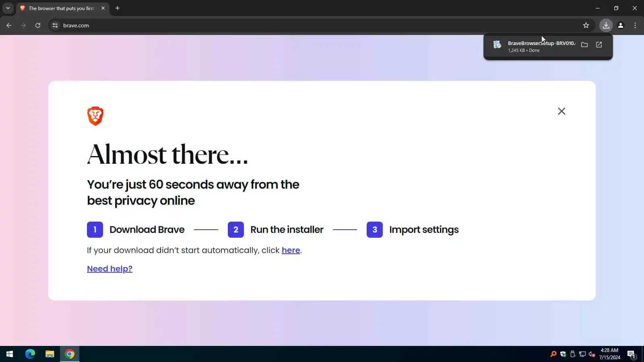Click Chrome icon in taskbar
This screenshot has width=644, height=362.
(70, 354)
